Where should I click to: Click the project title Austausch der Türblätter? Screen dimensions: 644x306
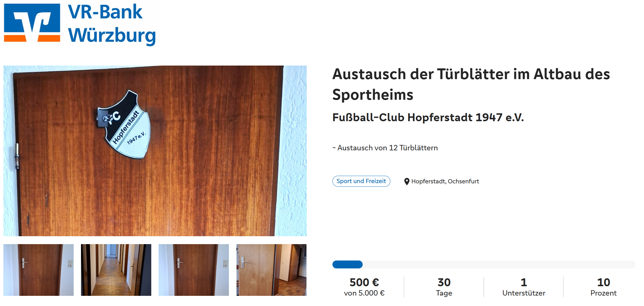pyautogui.click(x=471, y=84)
